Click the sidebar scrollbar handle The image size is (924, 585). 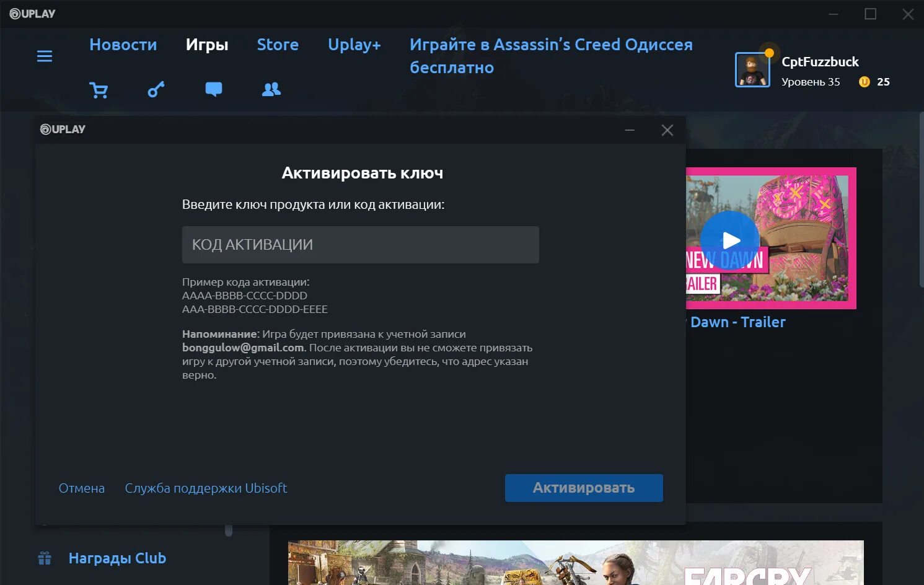[229, 530]
